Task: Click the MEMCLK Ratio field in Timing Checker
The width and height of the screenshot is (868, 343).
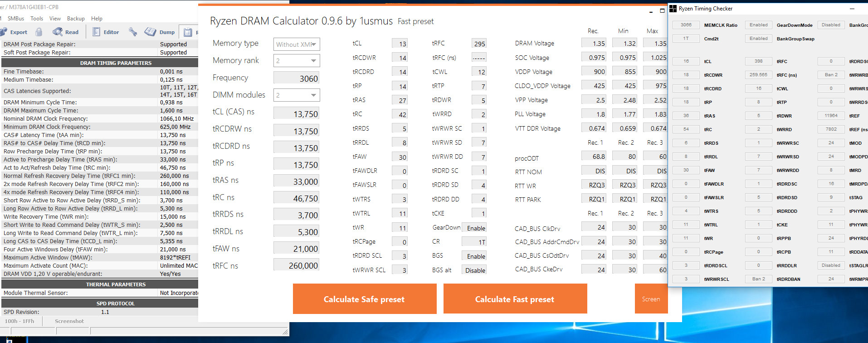Action: click(686, 25)
